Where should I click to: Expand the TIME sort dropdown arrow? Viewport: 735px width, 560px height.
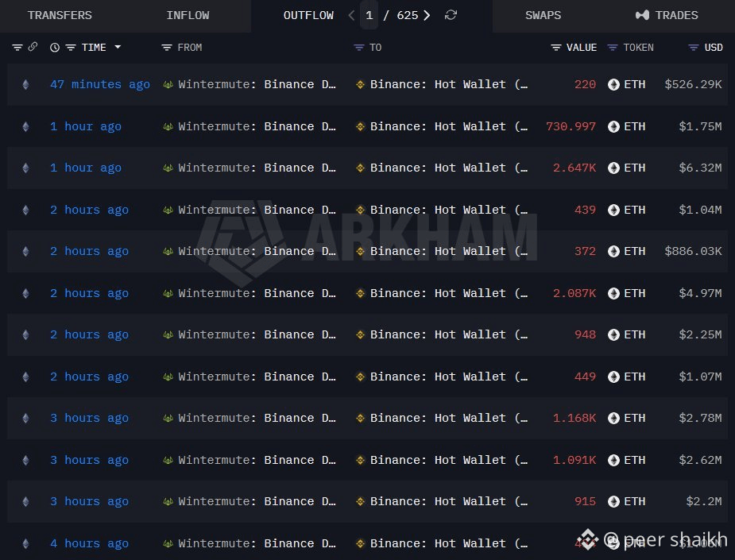click(x=118, y=47)
